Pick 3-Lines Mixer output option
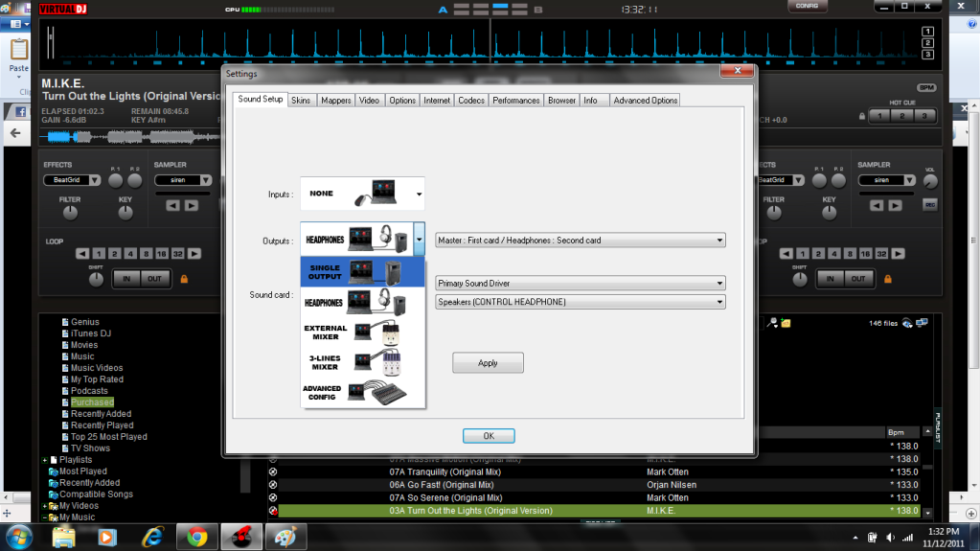This screenshot has height=551, width=980. coord(362,362)
